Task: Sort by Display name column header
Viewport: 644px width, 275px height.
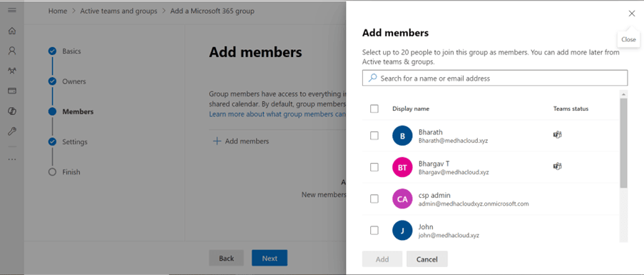Action: coord(411,109)
